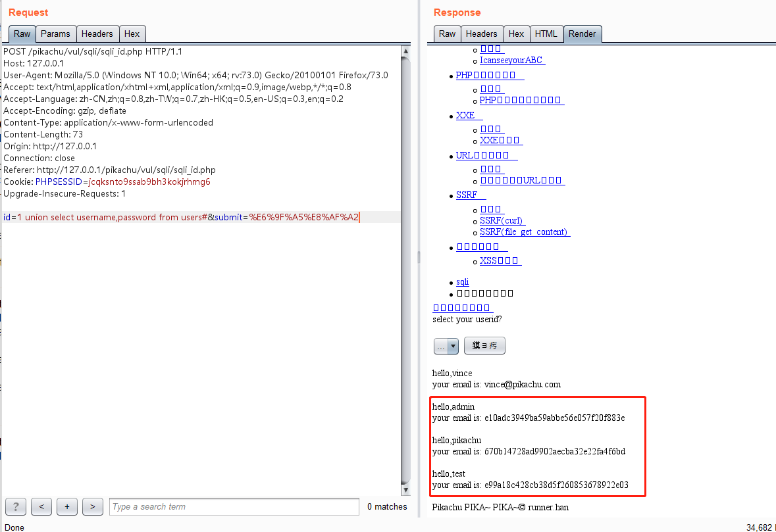This screenshot has width=776, height=532.
Task: Click the Origin header line
Action: click(50, 147)
